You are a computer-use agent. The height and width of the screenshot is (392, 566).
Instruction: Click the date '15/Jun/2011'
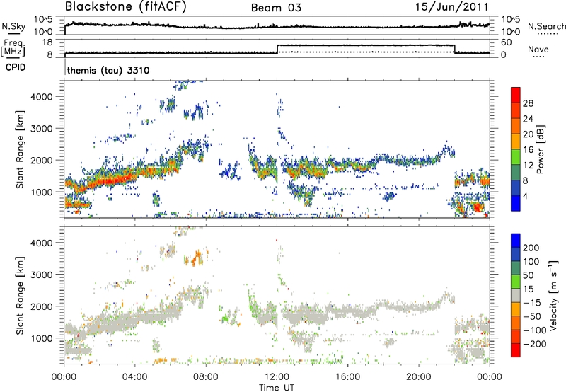pyautogui.click(x=451, y=7)
